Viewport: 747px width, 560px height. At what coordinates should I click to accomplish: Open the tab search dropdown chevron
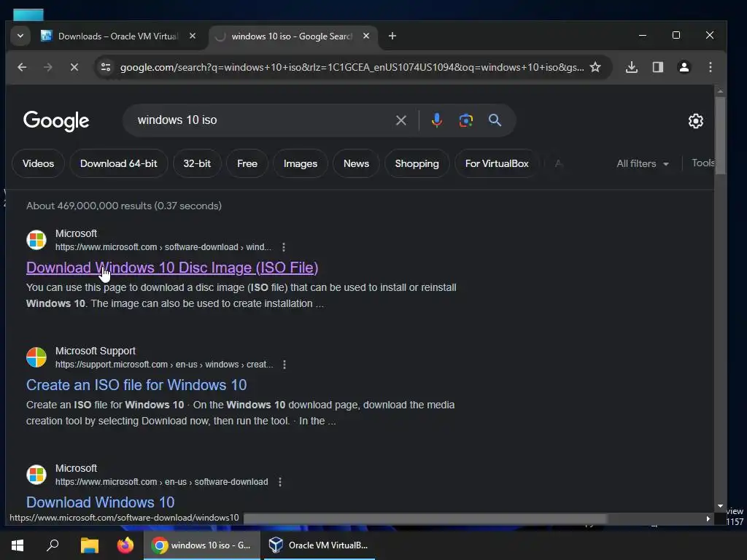pos(20,36)
